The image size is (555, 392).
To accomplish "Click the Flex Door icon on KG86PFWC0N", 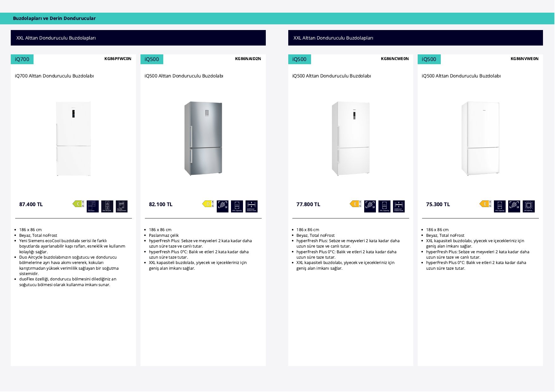I will tap(93, 206).
